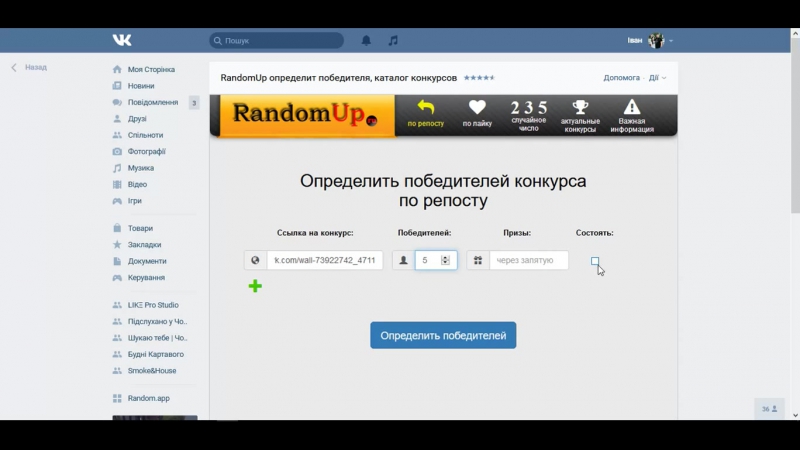Image resolution: width=800 pixels, height=450 pixels.
Task: Click the document icon beside Документи
Action: click(x=117, y=261)
